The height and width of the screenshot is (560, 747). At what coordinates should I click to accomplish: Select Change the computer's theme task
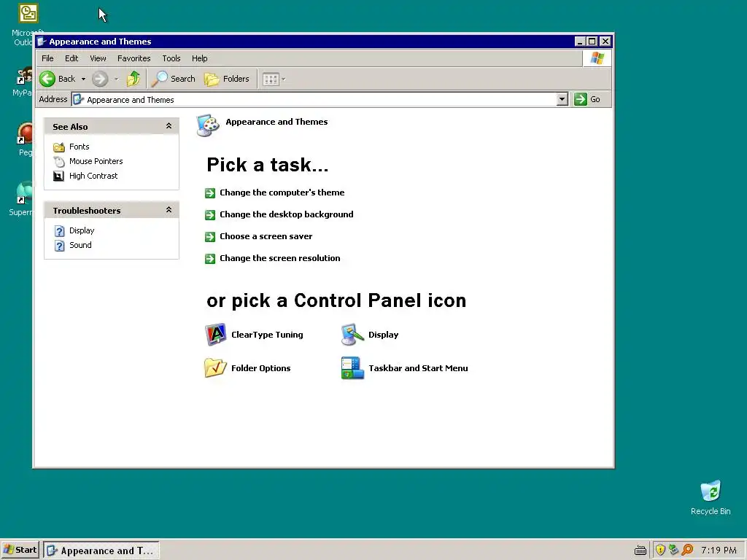click(282, 192)
